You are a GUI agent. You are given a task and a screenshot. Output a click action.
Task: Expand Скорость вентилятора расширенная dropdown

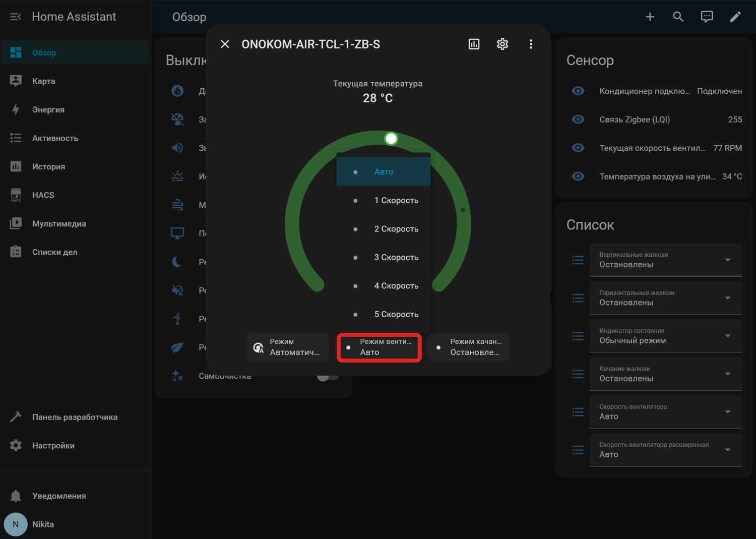click(x=666, y=450)
